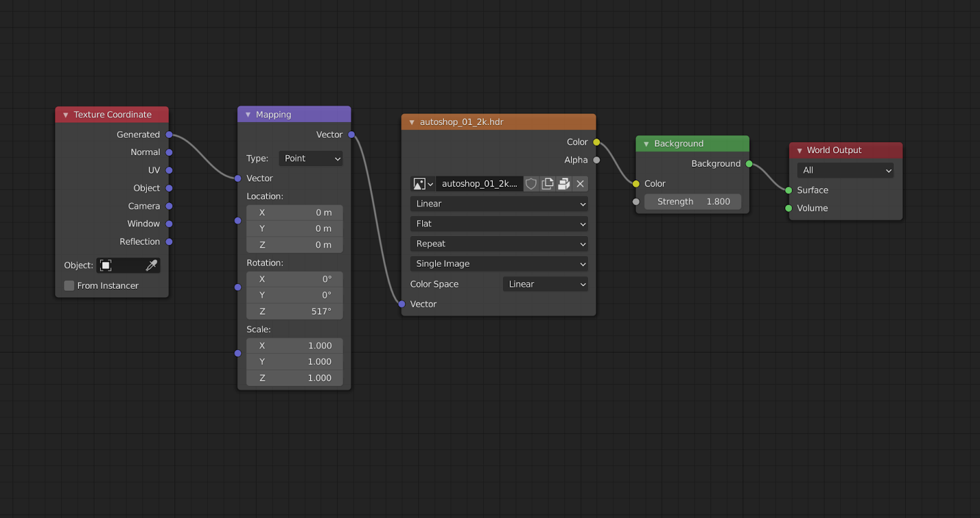Viewport: 980px width, 518px height.
Task: Click Background node green output socket
Action: click(749, 164)
